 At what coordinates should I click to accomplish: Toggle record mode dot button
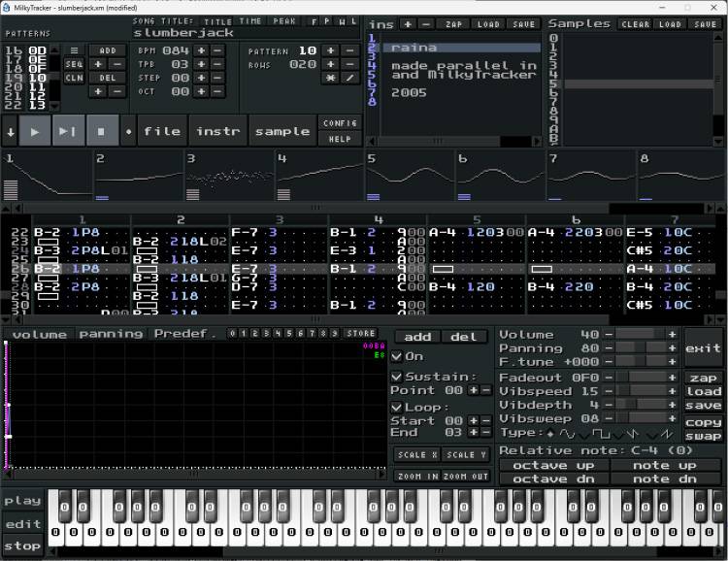128,132
